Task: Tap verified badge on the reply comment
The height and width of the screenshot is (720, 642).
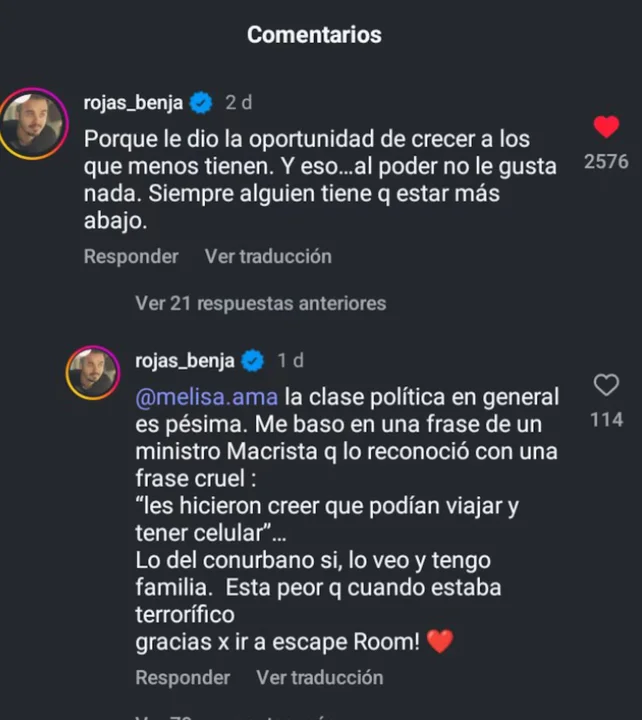Action: coord(253,360)
